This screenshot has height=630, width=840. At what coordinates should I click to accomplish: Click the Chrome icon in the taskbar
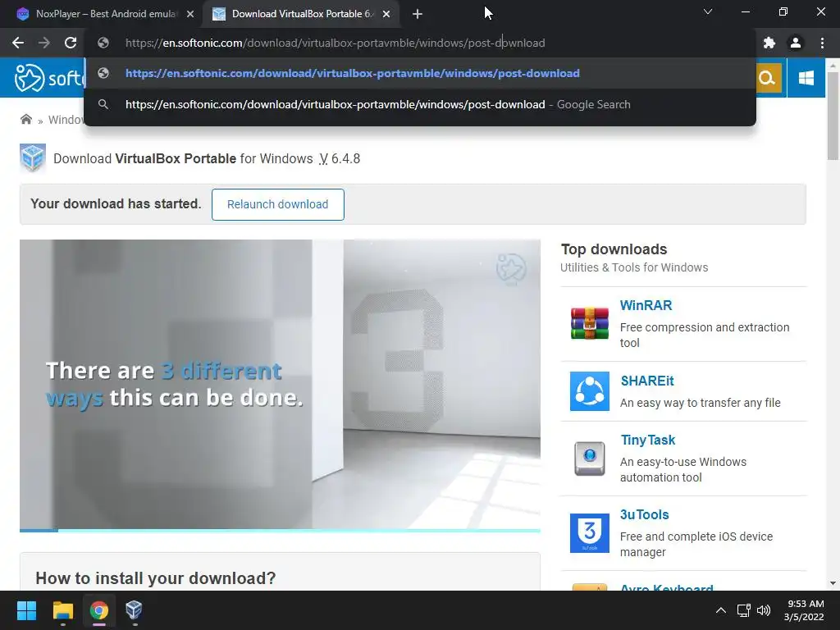99,610
